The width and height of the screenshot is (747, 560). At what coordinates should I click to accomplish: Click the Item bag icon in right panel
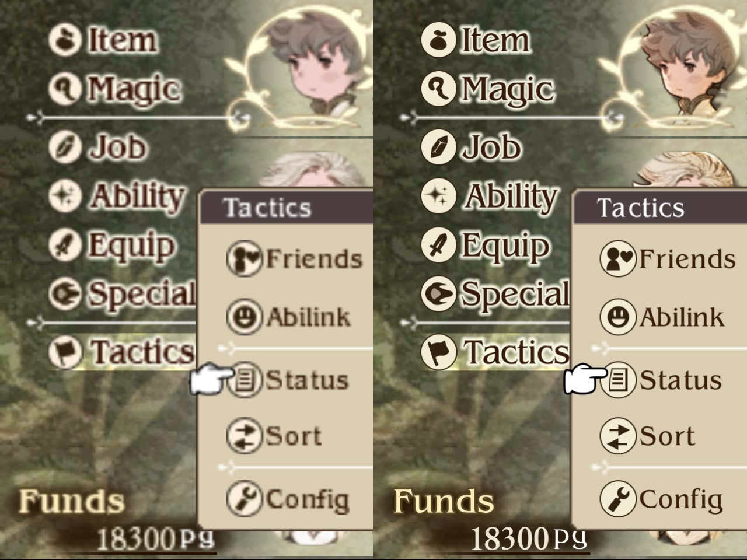coord(438,40)
